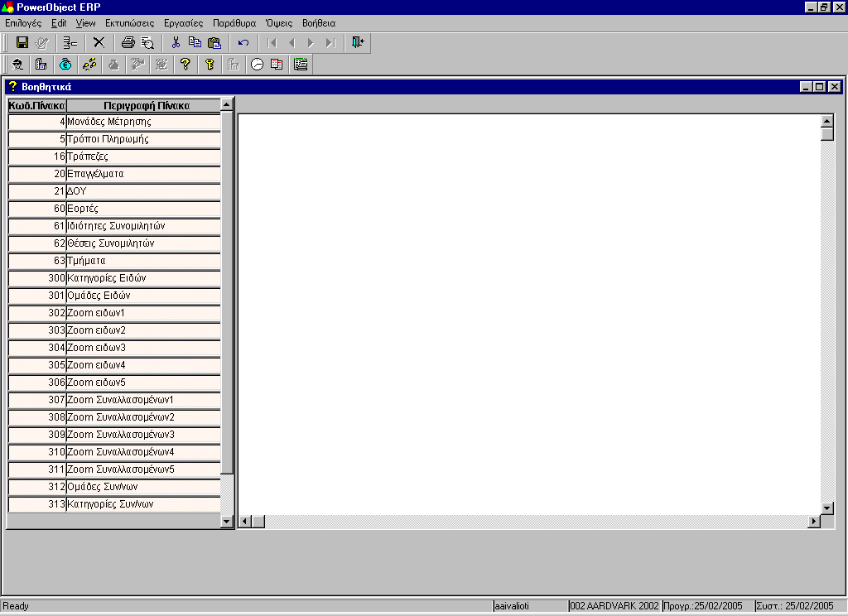Click the clock icon in second toolbar

tap(257, 64)
